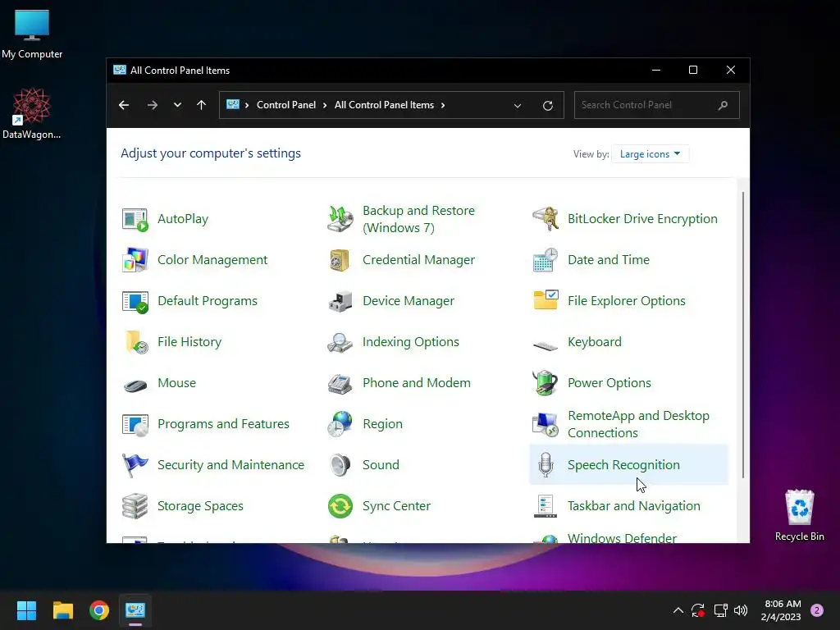Open the Device Manager link text
The width and height of the screenshot is (840, 630).
[409, 301]
